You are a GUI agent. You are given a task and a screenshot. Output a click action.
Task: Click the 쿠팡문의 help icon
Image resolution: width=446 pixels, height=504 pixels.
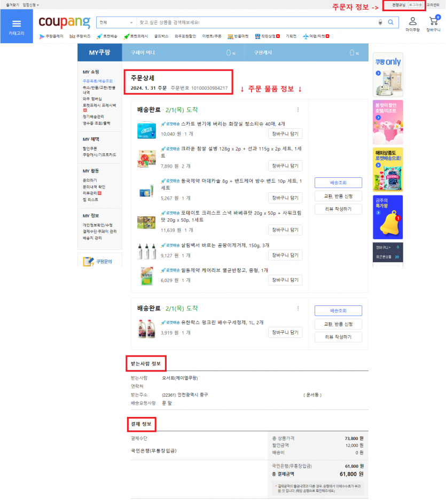coord(89,262)
